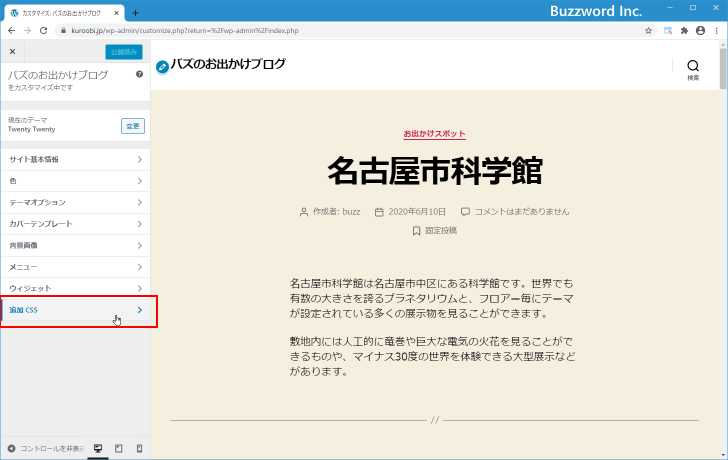Switch to tablet preview icon

click(x=119, y=448)
